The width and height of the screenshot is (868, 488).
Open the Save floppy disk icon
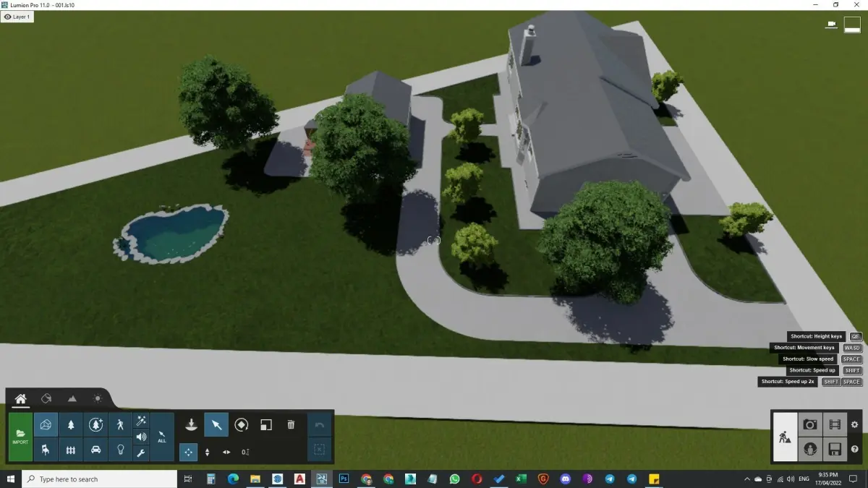pos(835,450)
